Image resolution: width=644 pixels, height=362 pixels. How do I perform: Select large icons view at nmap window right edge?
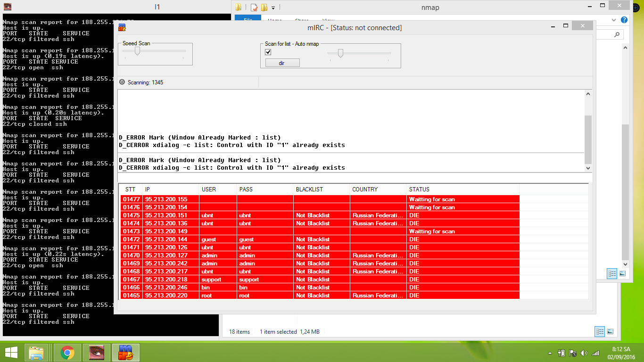(622, 273)
